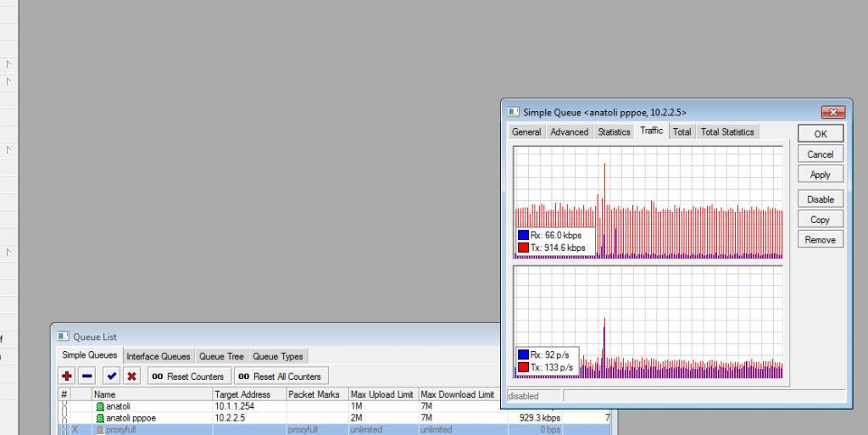Click the blue checkmark enable icon
The width and height of the screenshot is (868, 435).
pyautogui.click(x=111, y=376)
